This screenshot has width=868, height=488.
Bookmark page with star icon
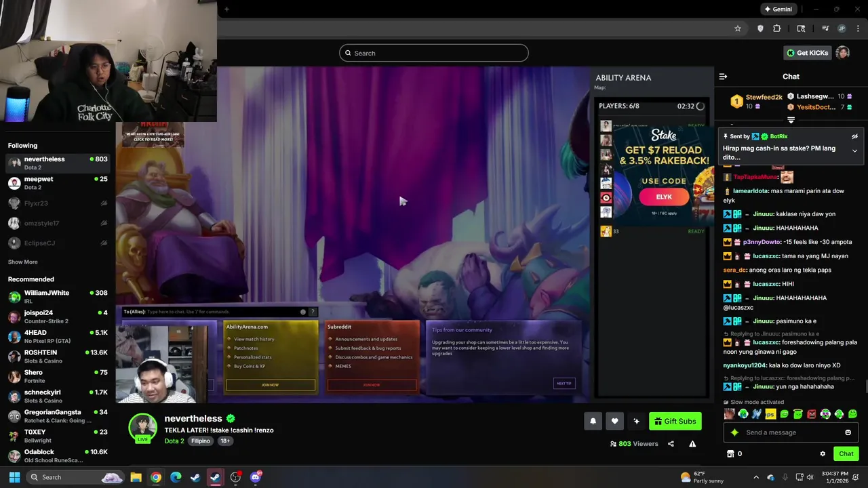click(x=738, y=28)
